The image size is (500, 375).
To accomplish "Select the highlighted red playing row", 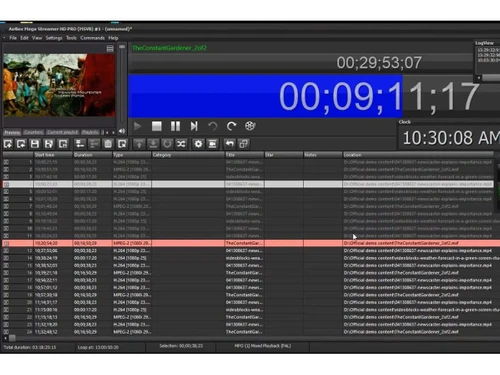I will coord(251,243).
